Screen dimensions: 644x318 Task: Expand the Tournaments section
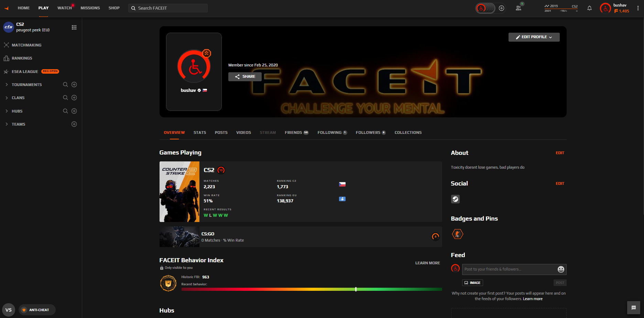tap(7, 85)
